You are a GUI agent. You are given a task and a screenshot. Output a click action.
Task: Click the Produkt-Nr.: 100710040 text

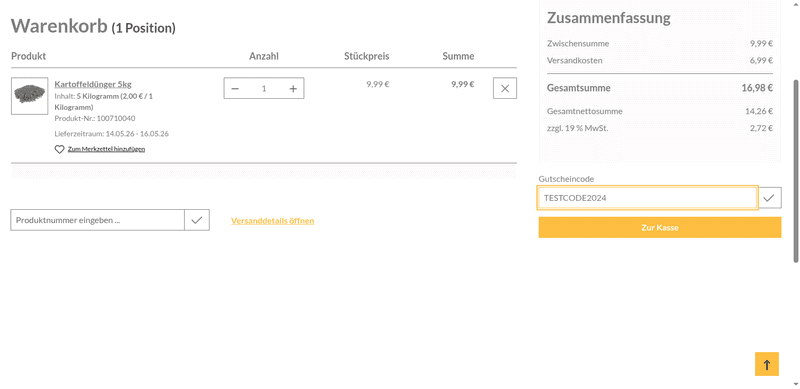(95, 118)
